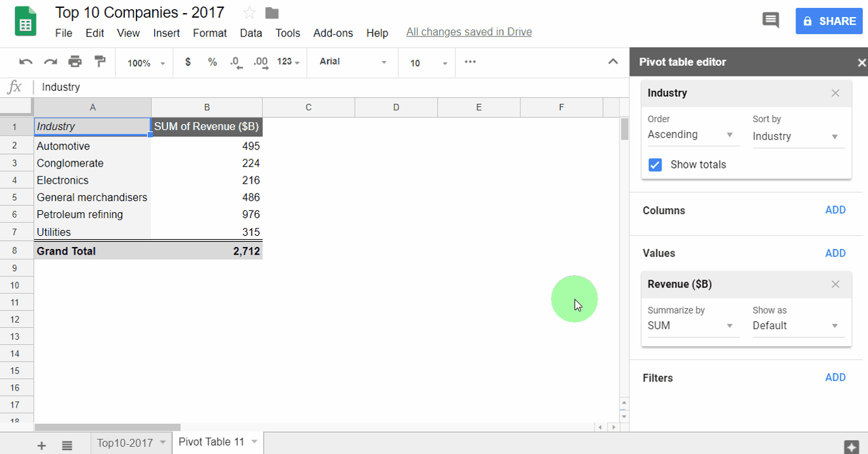Viewport: 868px width, 454px height.
Task: Select the Paint format tool
Action: (x=100, y=62)
